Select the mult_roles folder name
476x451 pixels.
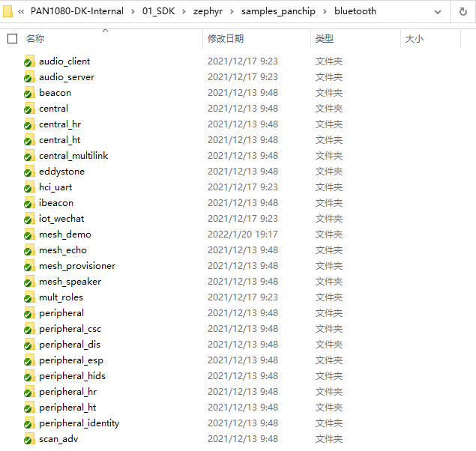[x=61, y=297]
